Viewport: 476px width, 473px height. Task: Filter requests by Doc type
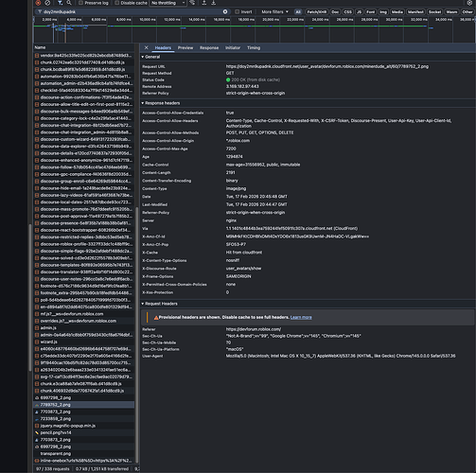335,11
